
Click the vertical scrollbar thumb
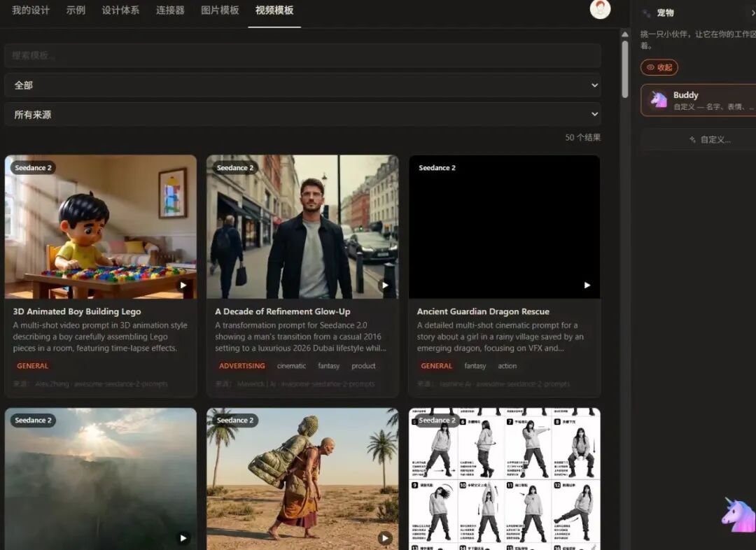tap(625, 69)
